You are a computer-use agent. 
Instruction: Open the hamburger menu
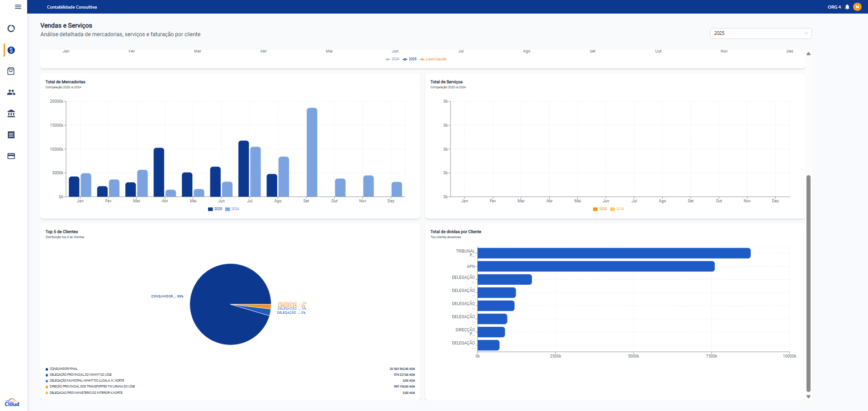(18, 7)
